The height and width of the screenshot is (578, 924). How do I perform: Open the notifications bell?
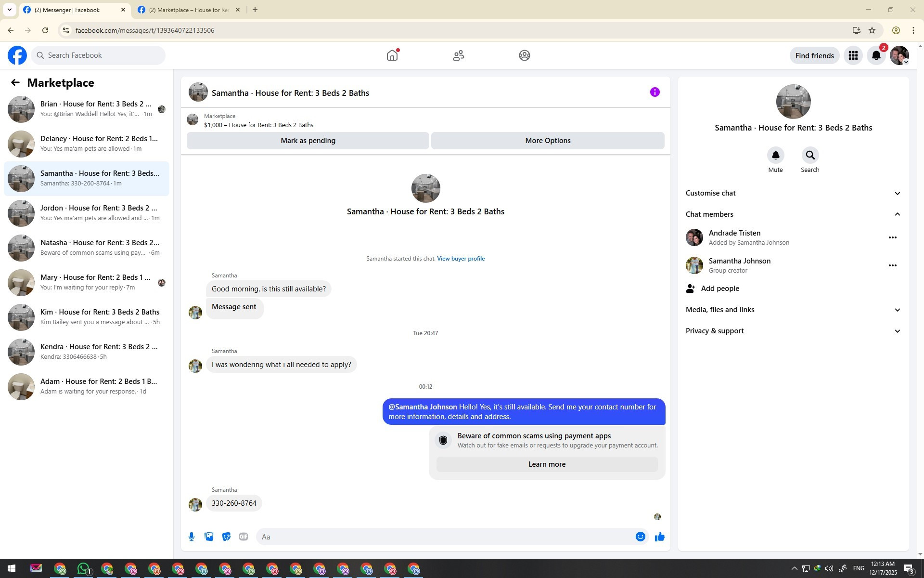876,56
